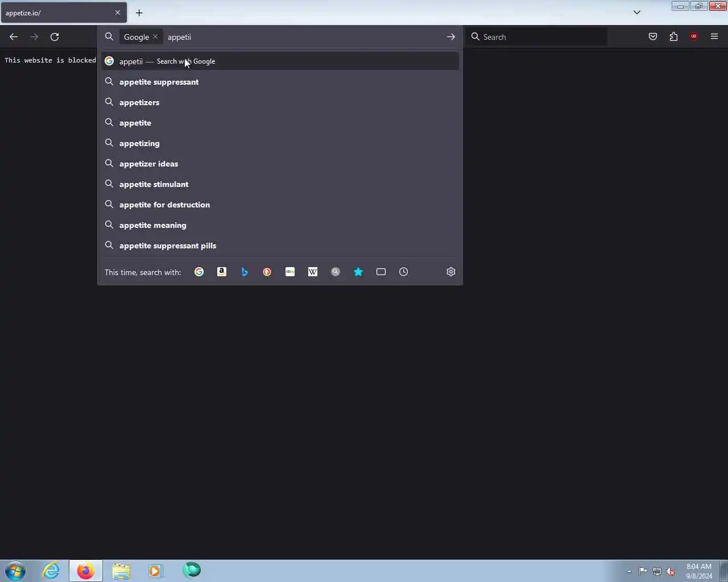Select the plain 'appetite' suggestion
This screenshot has height=582, width=728.
click(x=280, y=123)
